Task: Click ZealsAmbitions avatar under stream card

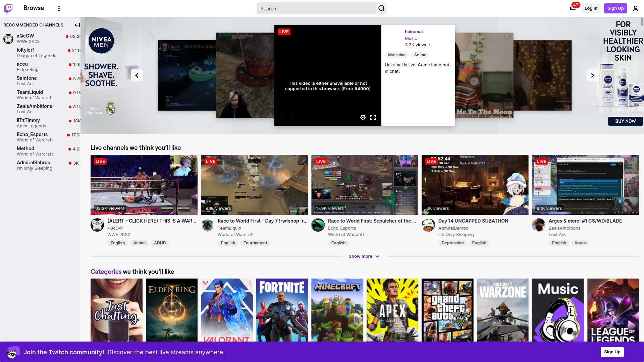Action: [x=539, y=225]
